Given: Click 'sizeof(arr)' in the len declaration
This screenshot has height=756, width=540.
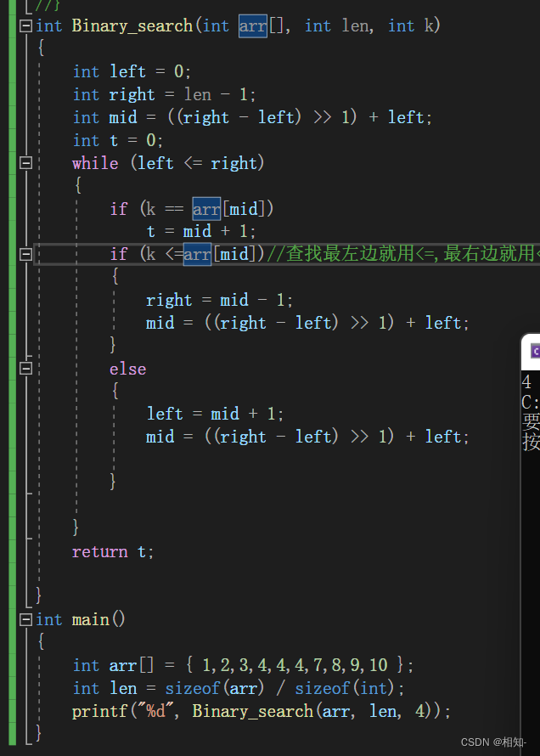Looking at the screenshot, I should point(215,688).
